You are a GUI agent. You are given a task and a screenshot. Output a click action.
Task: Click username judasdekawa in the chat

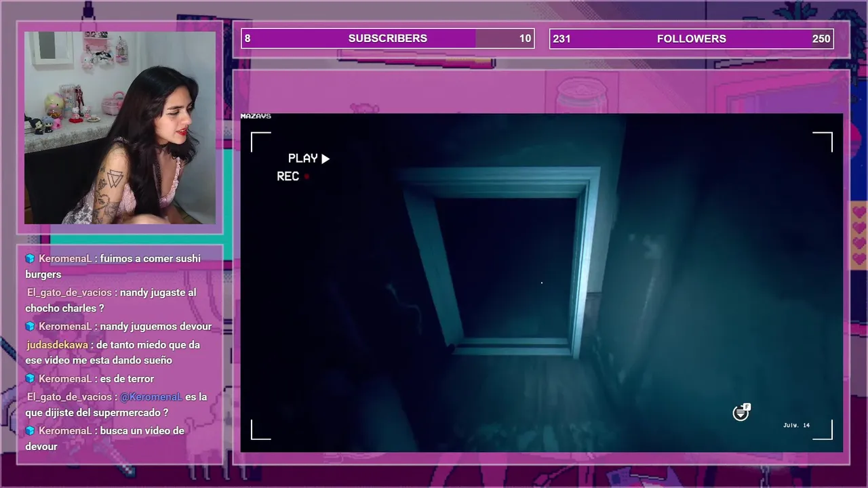click(x=57, y=344)
